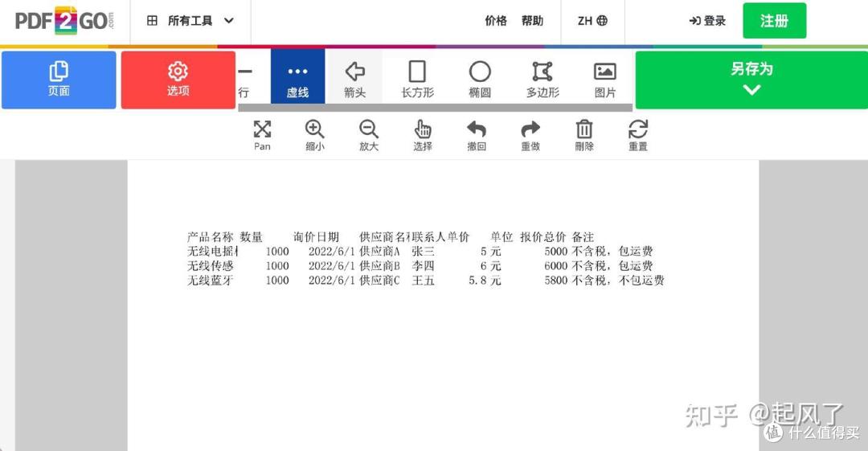Click the 登录 login link
This screenshot has width=868, height=451.
coord(707,21)
